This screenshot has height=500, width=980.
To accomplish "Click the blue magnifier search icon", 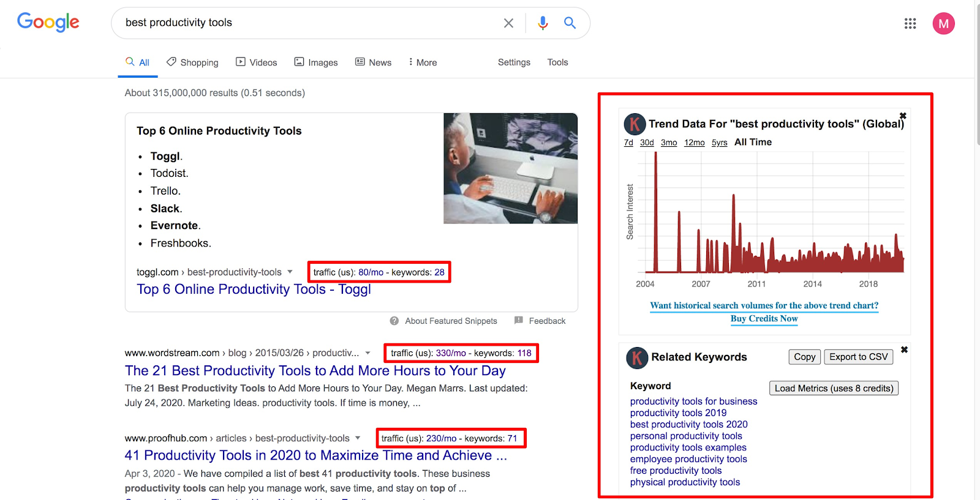I will [x=570, y=23].
